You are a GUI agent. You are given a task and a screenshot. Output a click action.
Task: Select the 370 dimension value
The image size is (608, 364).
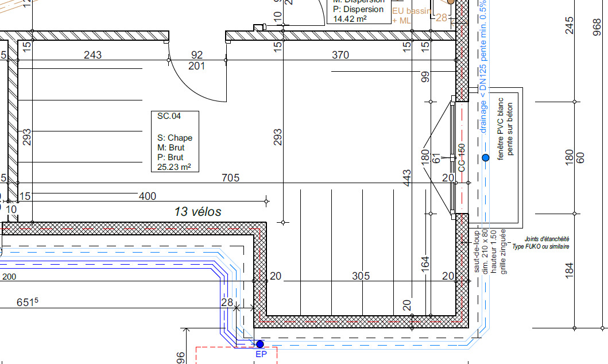click(340, 55)
